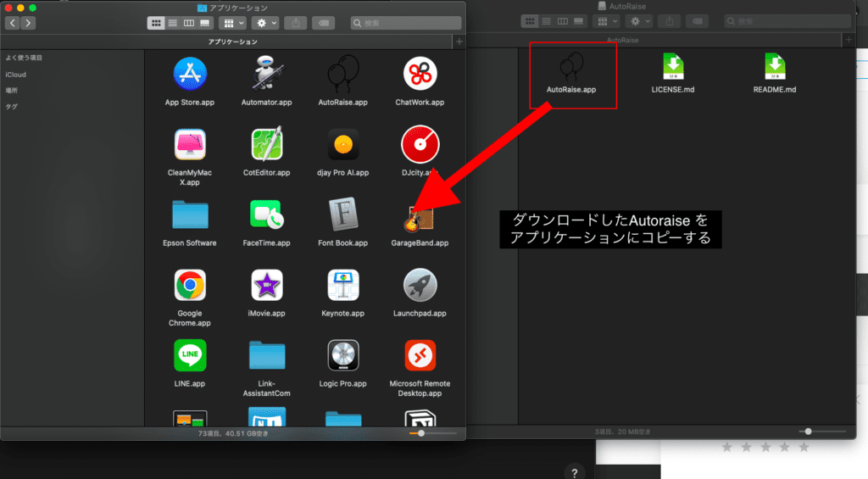Select Microsoft Remote Desktop.app icon
The height and width of the screenshot is (479, 868).
420,355
